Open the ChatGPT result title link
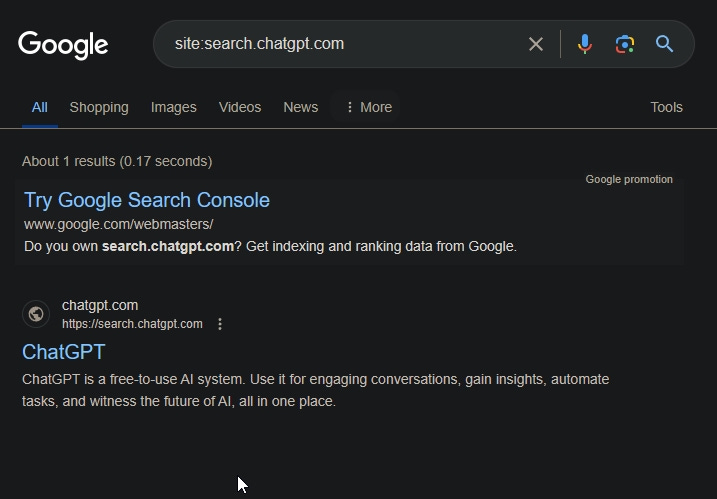Image resolution: width=717 pixels, height=499 pixels. 64,352
